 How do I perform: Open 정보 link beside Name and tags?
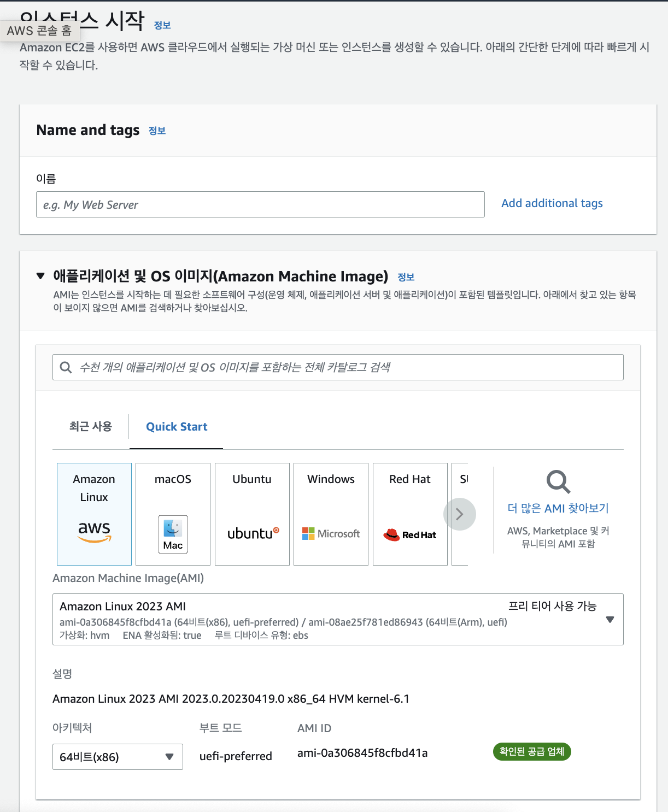pyautogui.click(x=157, y=131)
